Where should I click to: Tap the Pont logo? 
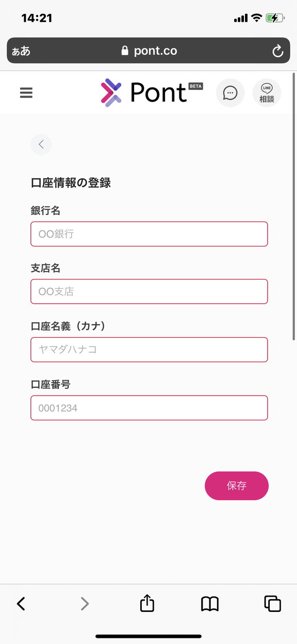pos(152,92)
